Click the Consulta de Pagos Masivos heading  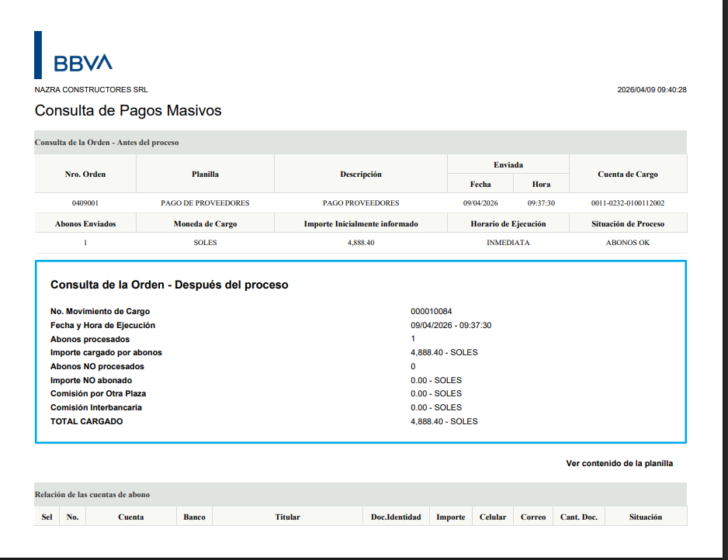click(128, 111)
